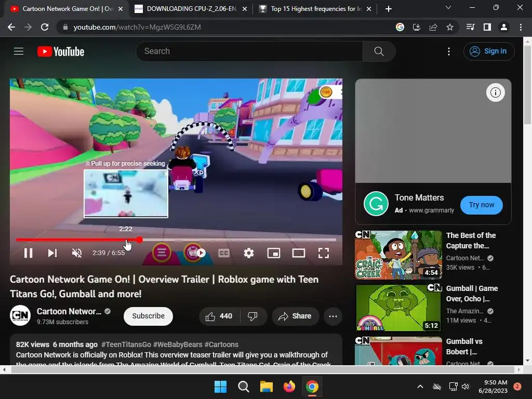The image size is (532, 399).
Task: Open tab search chevron
Action: 448,7
